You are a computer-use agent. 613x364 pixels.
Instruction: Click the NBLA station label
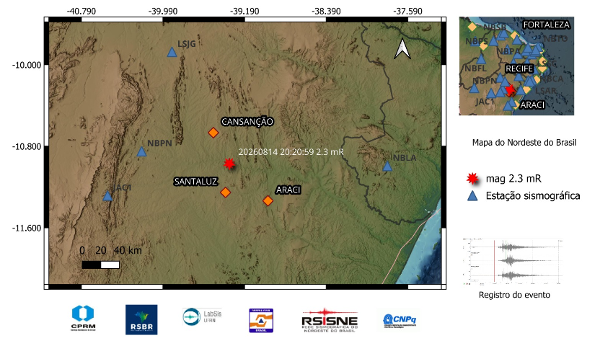click(405, 158)
